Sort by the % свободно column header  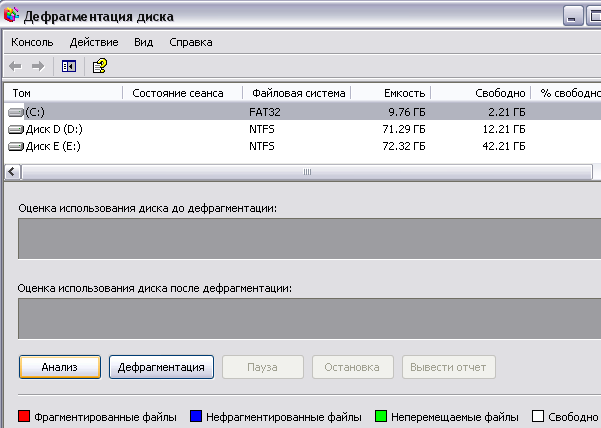tap(566, 93)
